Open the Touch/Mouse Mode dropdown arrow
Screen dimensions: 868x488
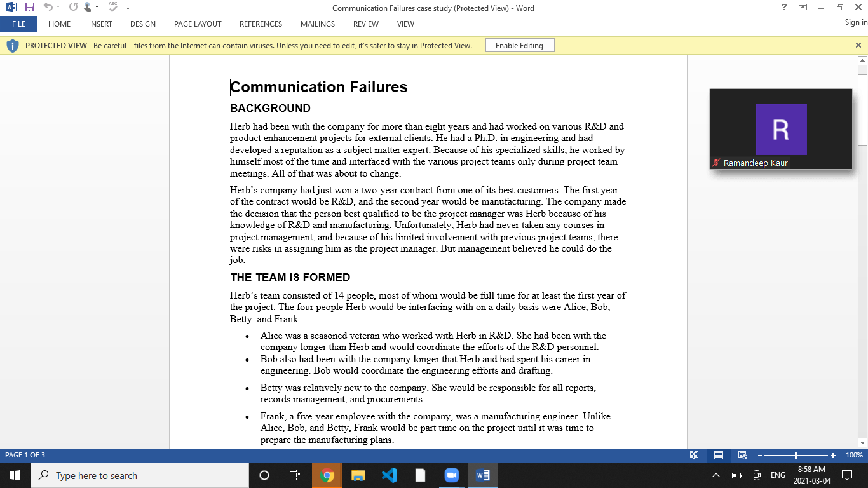click(x=96, y=7)
